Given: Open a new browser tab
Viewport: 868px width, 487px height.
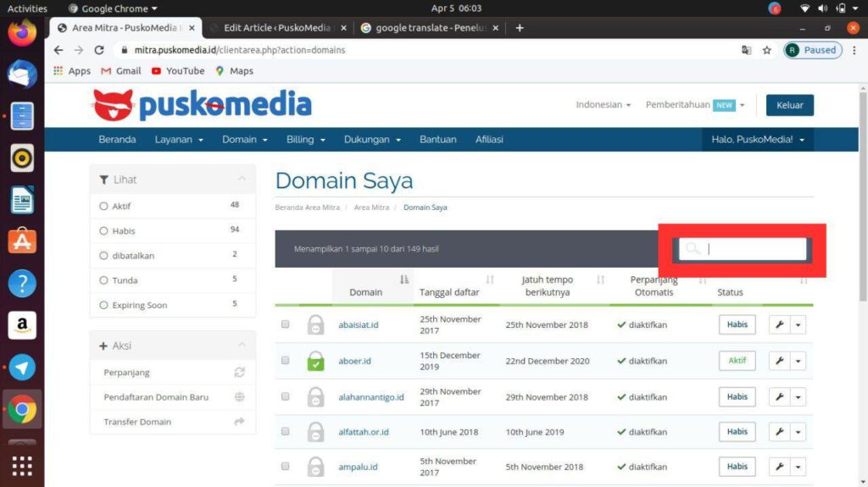Looking at the screenshot, I should pos(520,28).
